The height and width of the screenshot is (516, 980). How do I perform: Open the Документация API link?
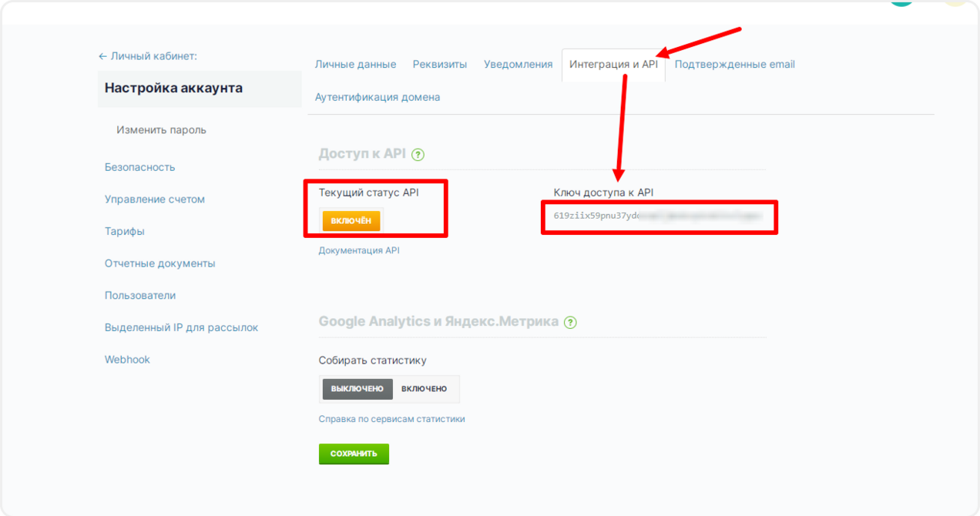pos(359,250)
